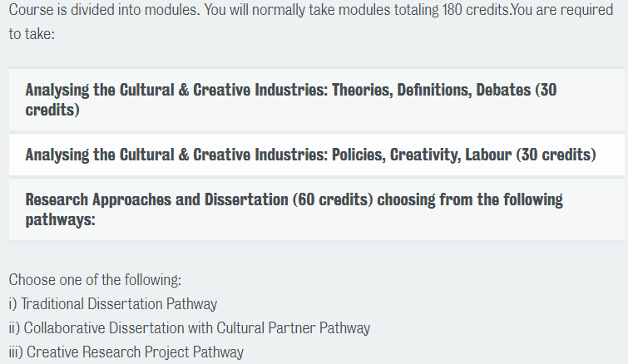Image resolution: width=628 pixels, height=364 pixels.
Task: Select the Collaborative Dissertation with Cultural Partner Pathway line
Action: point(190,328)
